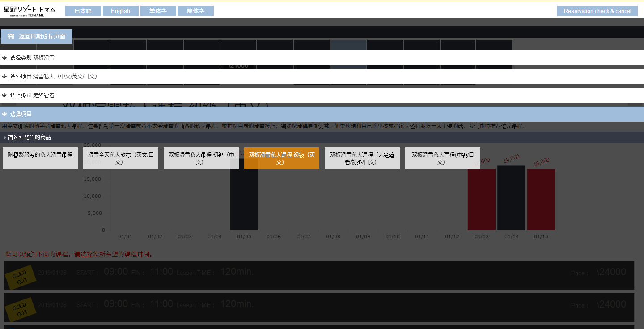Switch to 双板滑雪私人课程 初级（中文）option
Viewport: 644px width, 329px height.
pyautogui.click(x=201, y=158)
